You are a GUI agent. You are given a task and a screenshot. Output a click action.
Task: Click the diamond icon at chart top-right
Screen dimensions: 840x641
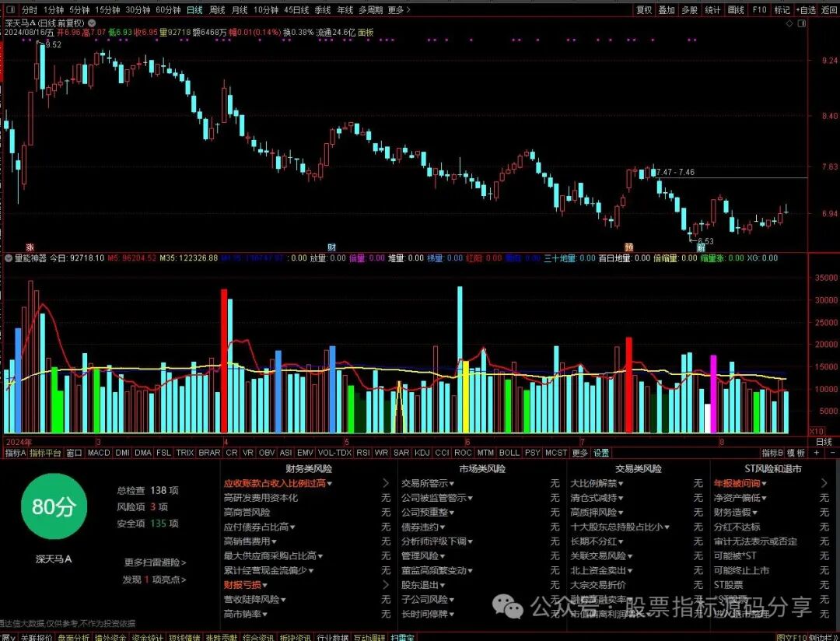click(x=789, y=23)
